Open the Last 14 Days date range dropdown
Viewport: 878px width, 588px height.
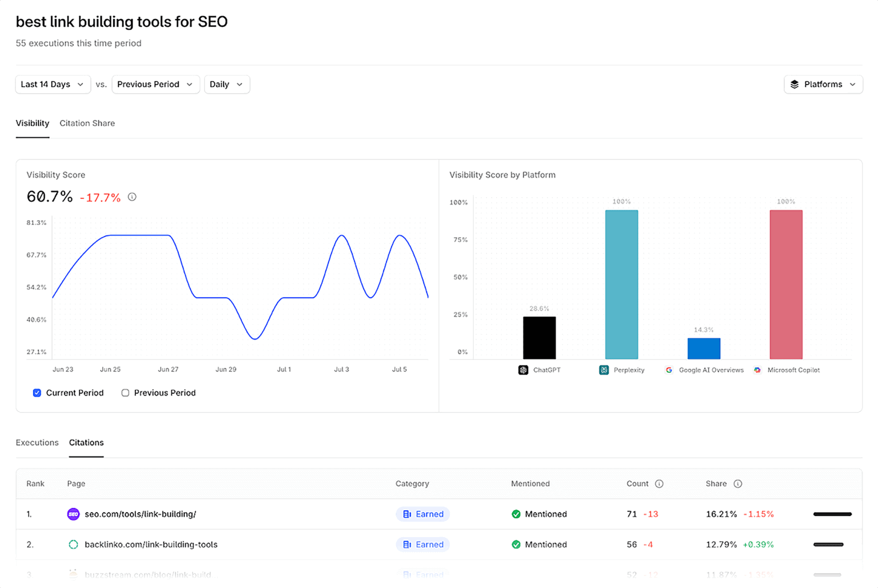pyautogui.click(x=53, y=84)
